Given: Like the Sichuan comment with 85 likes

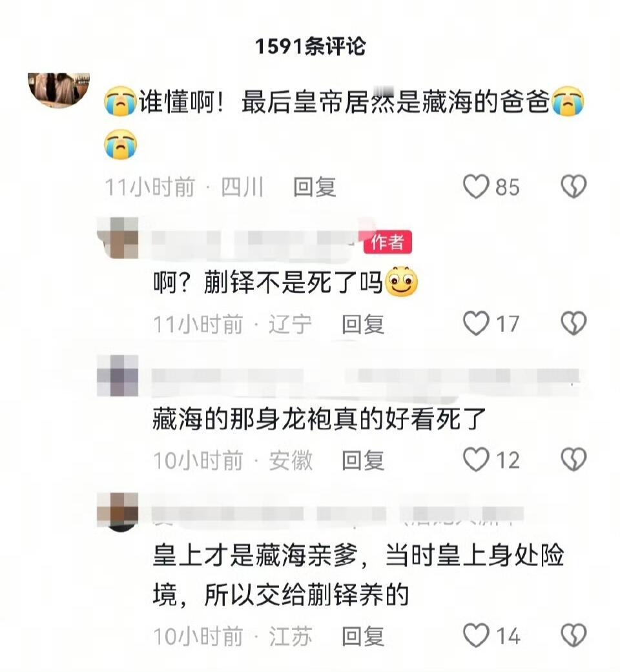Looking at the screenshot, I should pos(476,187).
